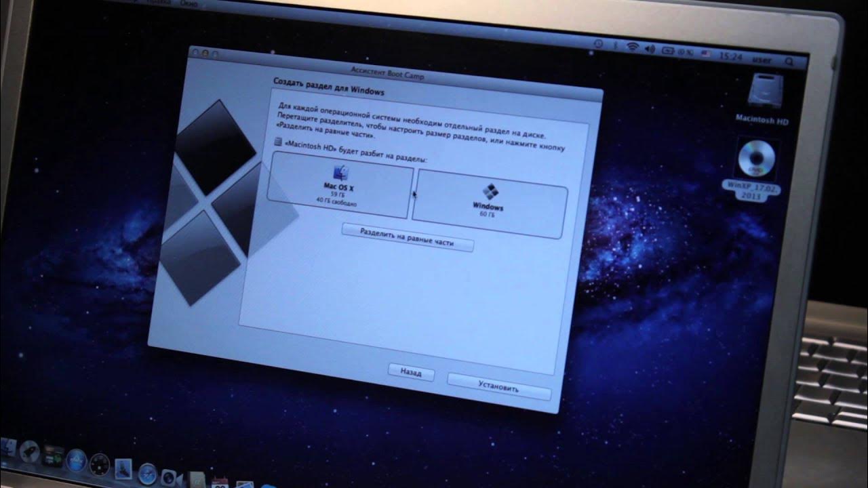Open Launchpad rocket icon in Dock
Image resolution: width=868 pixels, height=488 pixels.
pyautogui.click(x=29, y=451)
